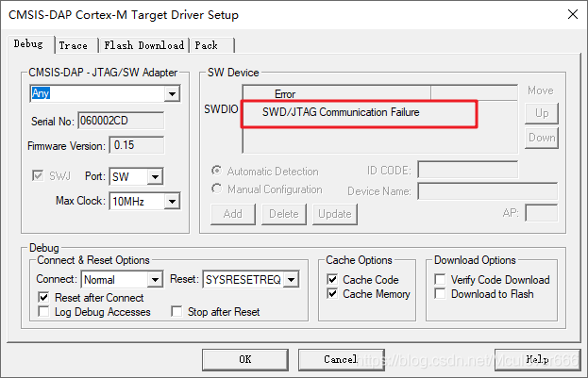
Task: Close the Target Driver Setup dialog
Action: 573,14
